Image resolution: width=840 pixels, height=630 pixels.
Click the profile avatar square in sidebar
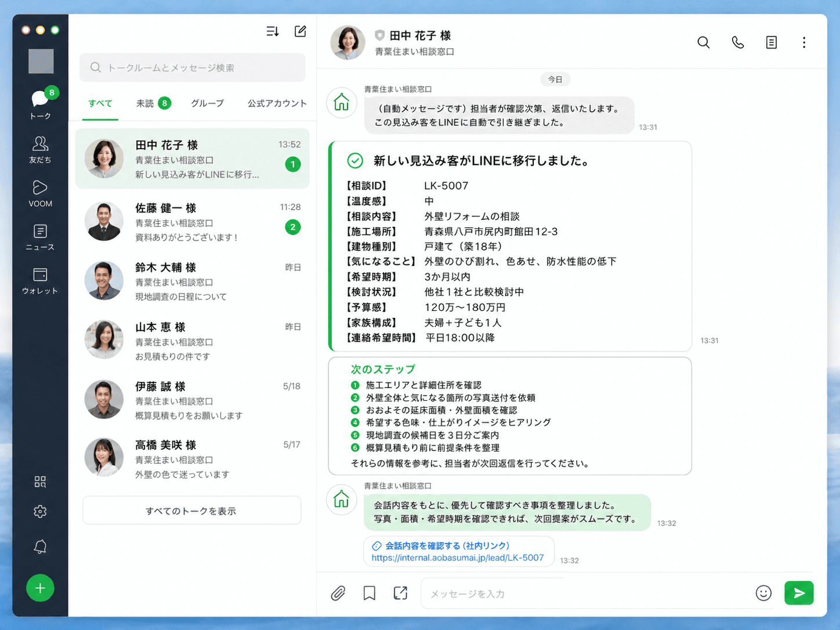(41, 61)
